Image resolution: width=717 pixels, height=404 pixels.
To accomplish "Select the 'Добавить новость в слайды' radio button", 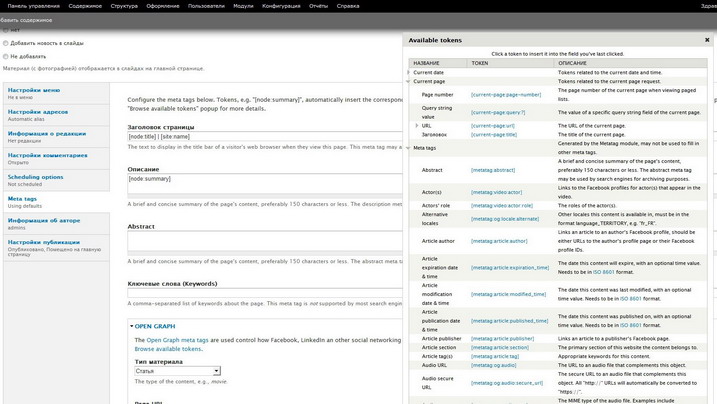I will (6, 43).
